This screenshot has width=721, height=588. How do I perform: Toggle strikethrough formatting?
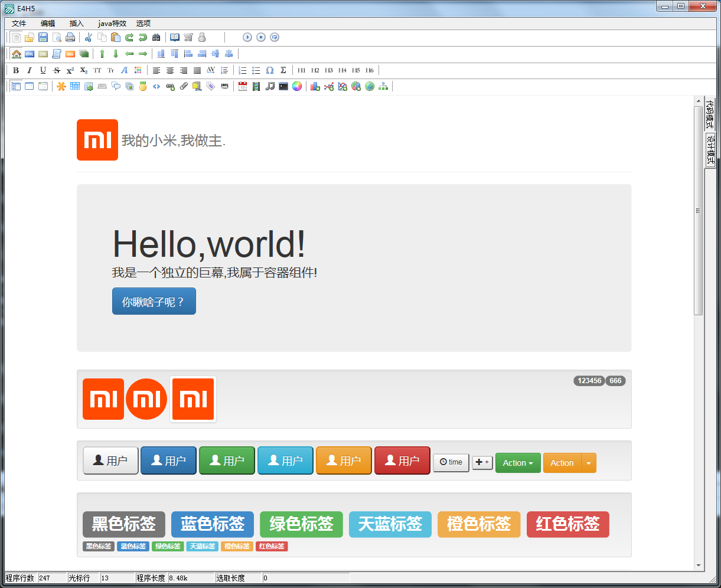pos(57,70)
